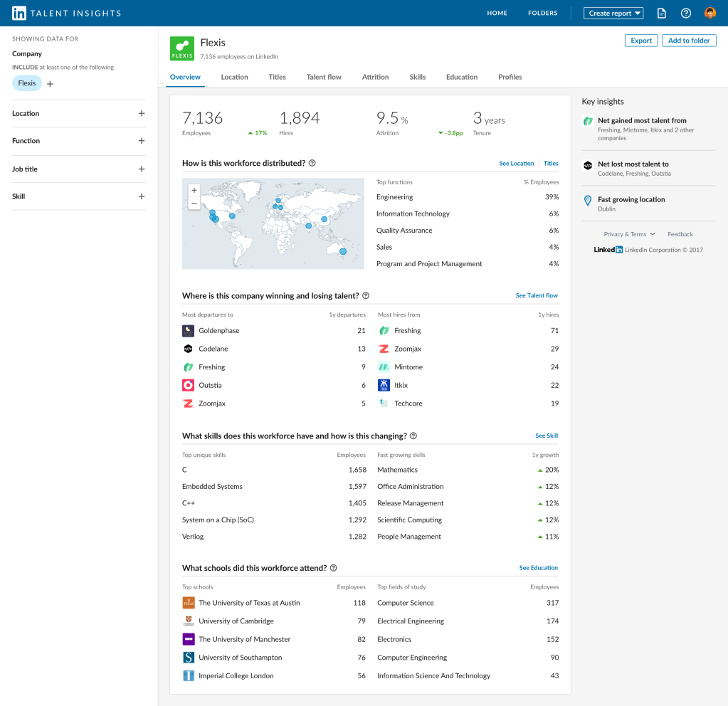
Task: Click the reports document icon in the navbar
Action: pos(661,13)
